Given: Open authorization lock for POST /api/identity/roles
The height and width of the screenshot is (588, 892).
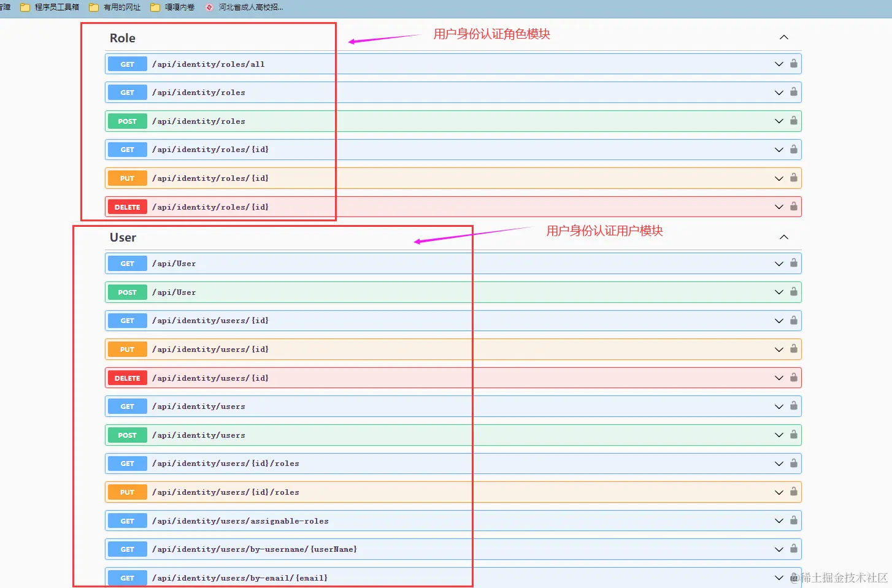Looking at the screenshot, I should click(x=793, y=121).
